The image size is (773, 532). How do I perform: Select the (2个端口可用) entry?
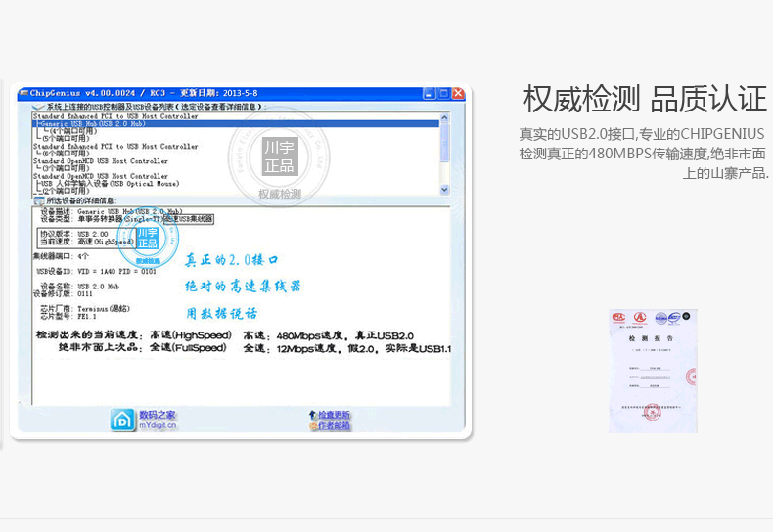pyautogui.click(x=66, y=191)
